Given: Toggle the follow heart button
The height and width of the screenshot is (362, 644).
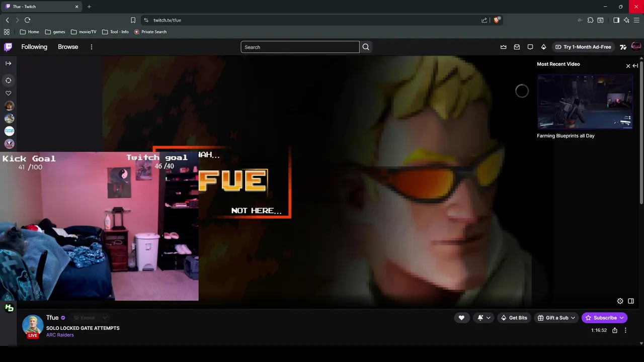Looking at the screenshot, I should pos(461,318).
